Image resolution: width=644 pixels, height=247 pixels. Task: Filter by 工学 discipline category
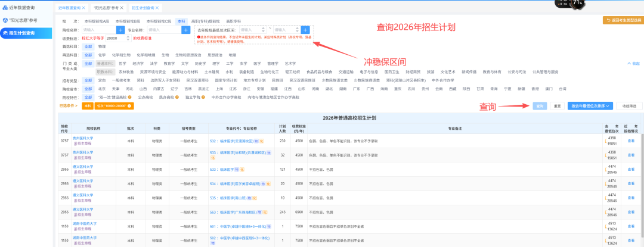pyautogui.click(x=230, y=64)
